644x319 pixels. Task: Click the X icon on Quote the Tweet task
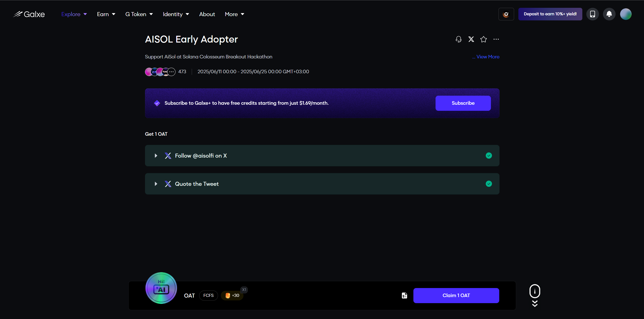click(x=168, y=184)
